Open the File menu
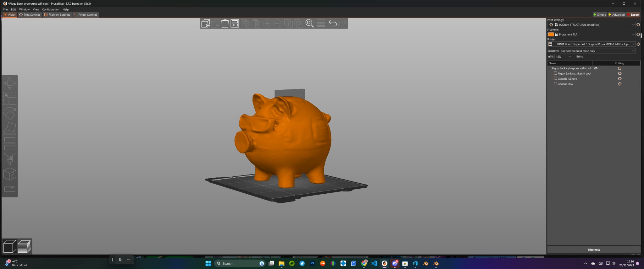This screenshot has width=644, height=269. click(5, 9)
